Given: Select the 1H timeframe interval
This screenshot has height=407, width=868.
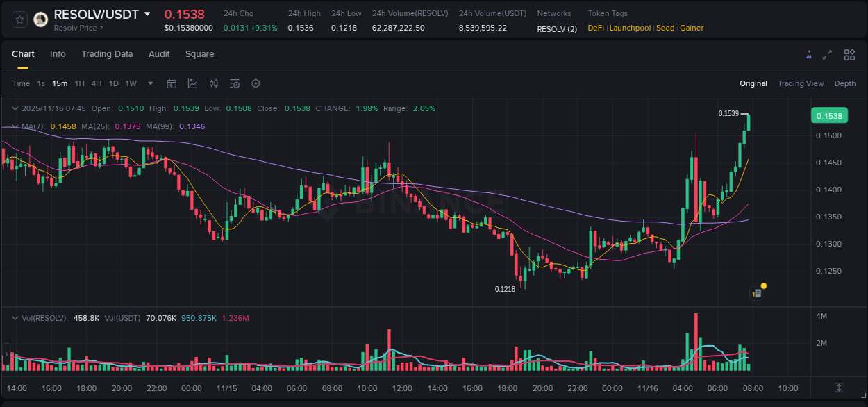Looking at the screenshot, I should (79, 83).
